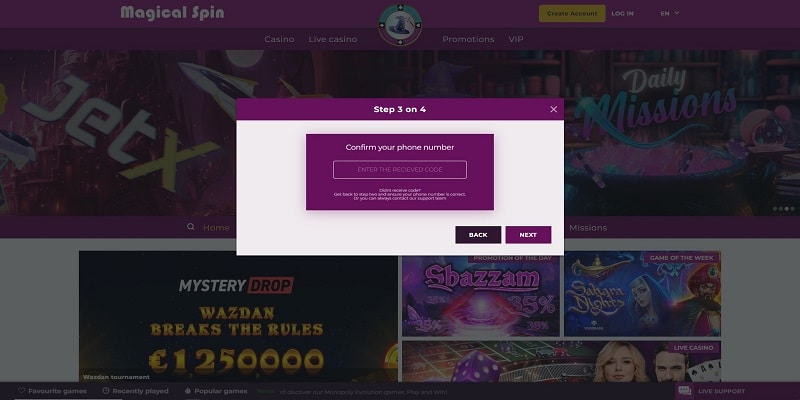Viewport: 800px width, 400px height.
Task: Select the Favourite games heart icon
Action: click(x=21, y=391)
